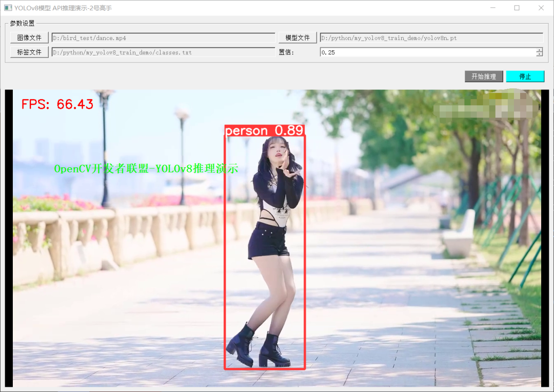Click the green OpenCV开发者联盟 overlay text
Image resolution: width=554 pixels, height=392 pixels.
coord(146,169)
